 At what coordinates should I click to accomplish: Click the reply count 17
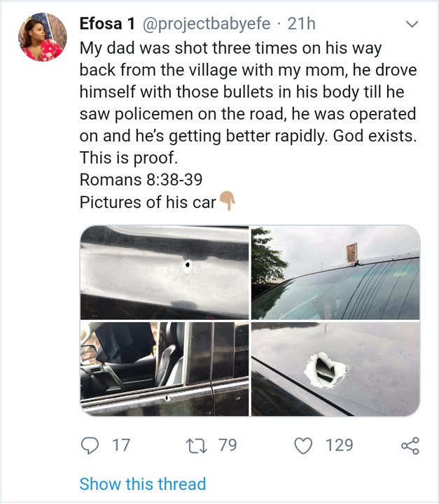pyautogui.click(x=120, y=445)
